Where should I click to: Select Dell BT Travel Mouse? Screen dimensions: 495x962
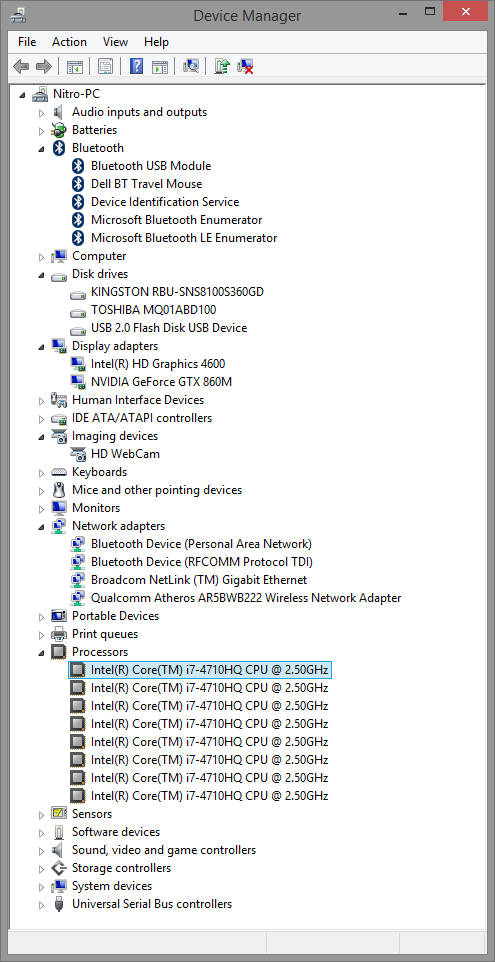(147, 184)
